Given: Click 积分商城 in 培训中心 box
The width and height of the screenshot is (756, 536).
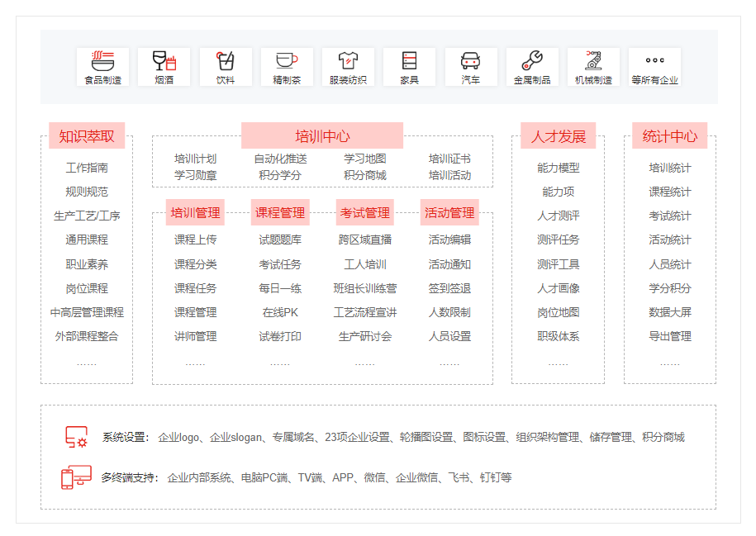Looking at the screenshot, I should [365, 175].
